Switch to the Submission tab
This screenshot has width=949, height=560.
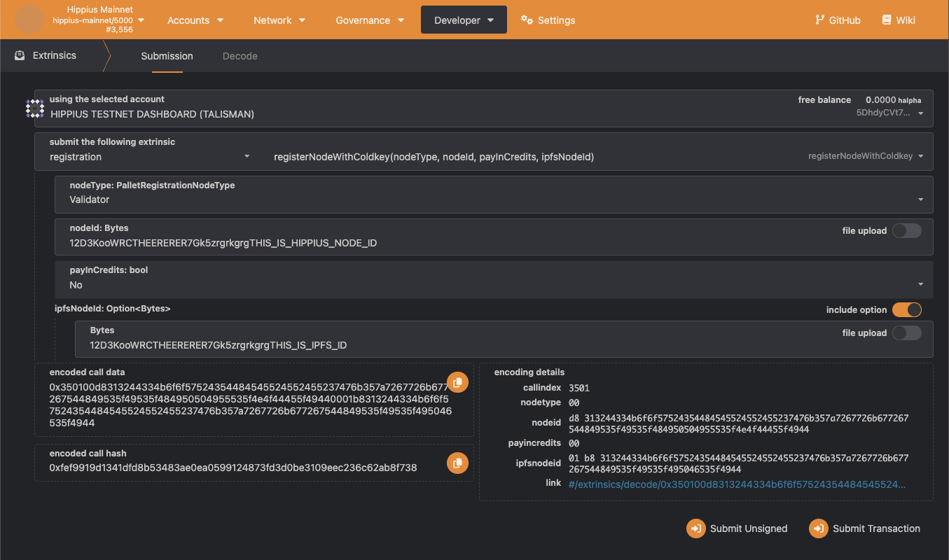tap(167, 56)
